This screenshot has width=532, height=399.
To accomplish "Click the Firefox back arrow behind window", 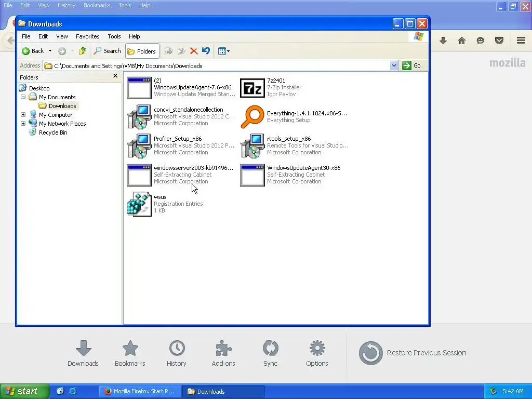I will pyautogui.click(x=9, y=41).
